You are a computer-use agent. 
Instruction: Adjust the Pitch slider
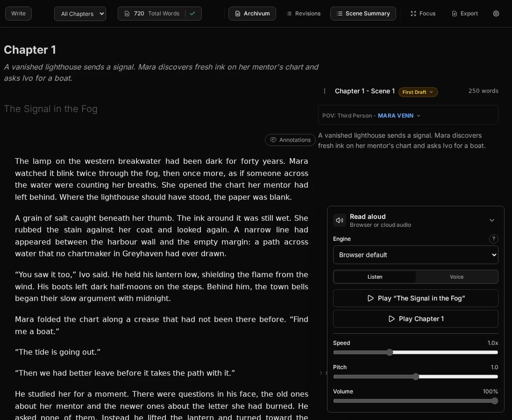(415, 377)
